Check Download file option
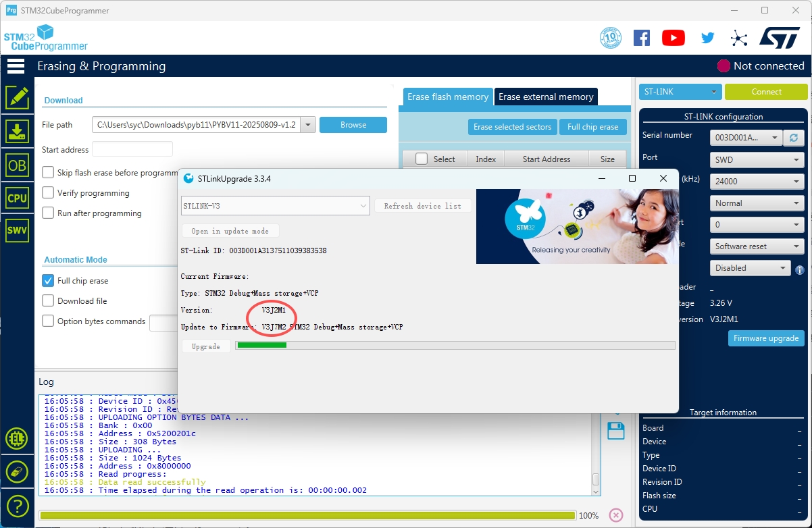Screen dimensions: 812x528 [48, 300]
